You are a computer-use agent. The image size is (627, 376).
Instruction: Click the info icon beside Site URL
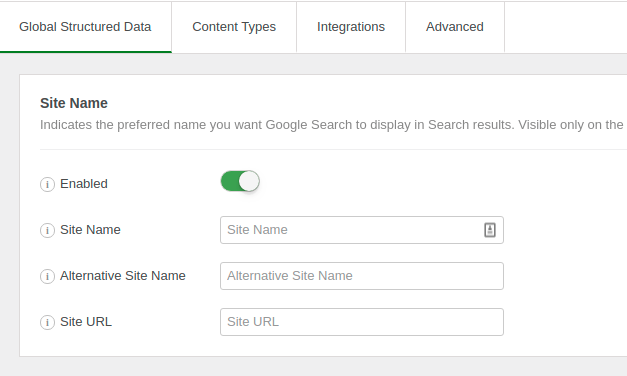pos(47,322)
